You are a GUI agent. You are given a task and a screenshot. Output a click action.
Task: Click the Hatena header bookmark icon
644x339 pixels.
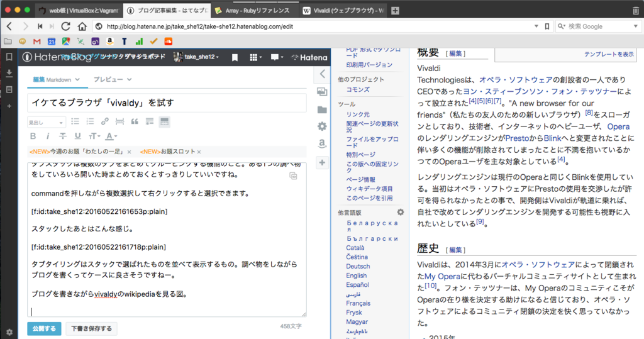click(x=235, y=57)
